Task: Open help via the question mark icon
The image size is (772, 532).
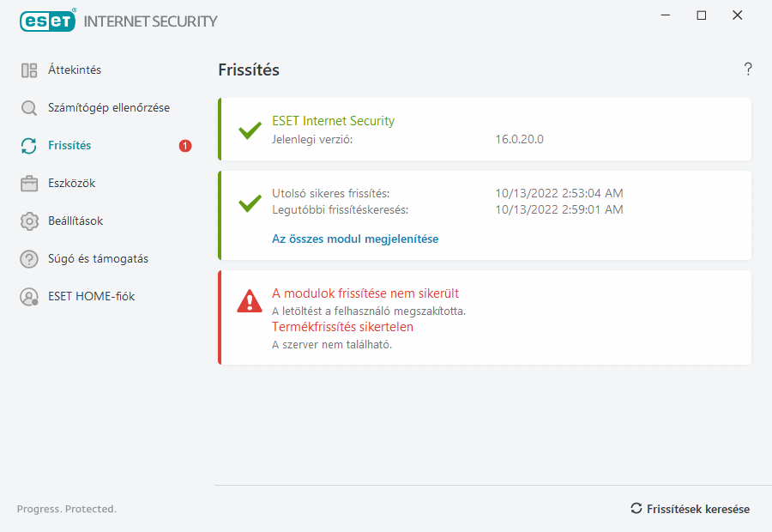Action: pyautogui.click(x=748, y=70)
